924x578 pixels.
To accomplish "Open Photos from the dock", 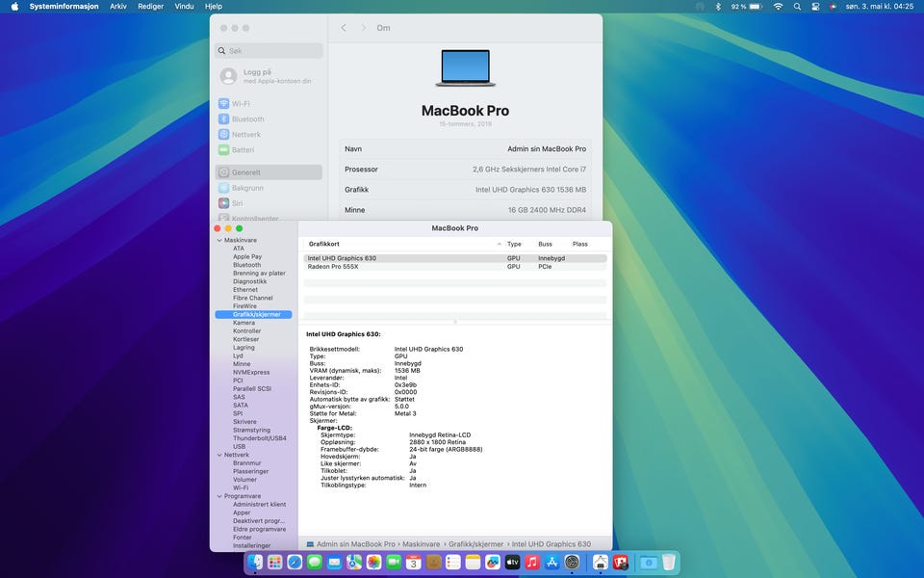I will tap(373, 562).
